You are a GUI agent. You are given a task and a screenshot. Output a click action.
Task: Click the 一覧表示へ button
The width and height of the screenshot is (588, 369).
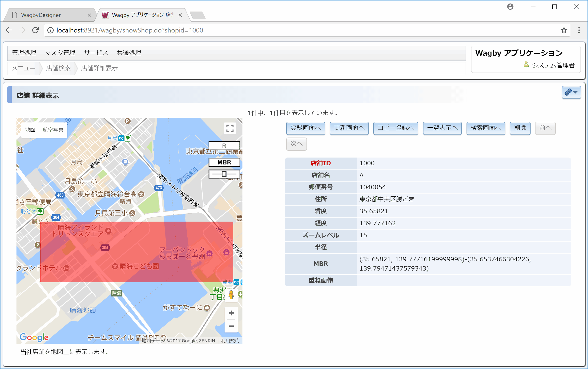[442, 128]
